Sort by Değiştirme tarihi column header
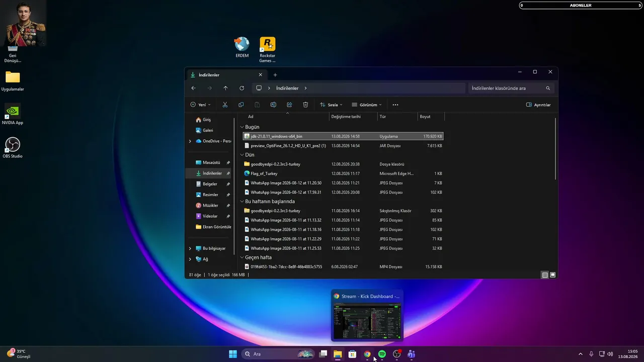644x362 pixels. pos(353,117)
